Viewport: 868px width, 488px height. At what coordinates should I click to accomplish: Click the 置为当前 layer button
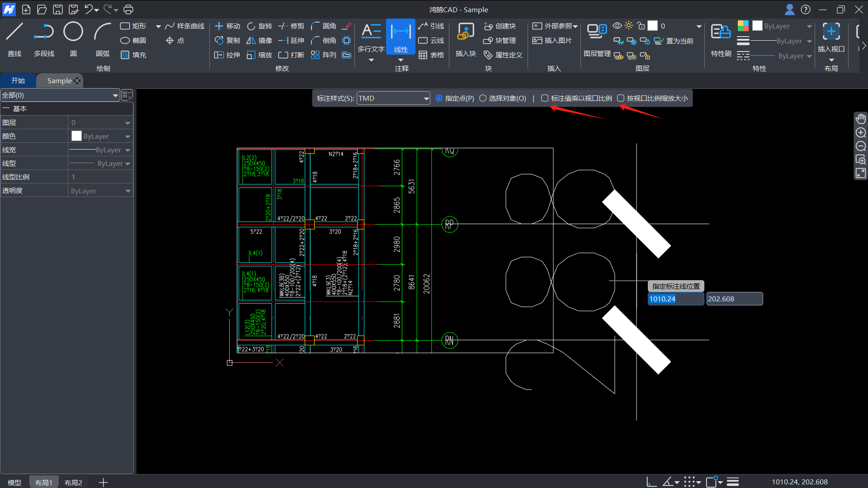[674, 41]
